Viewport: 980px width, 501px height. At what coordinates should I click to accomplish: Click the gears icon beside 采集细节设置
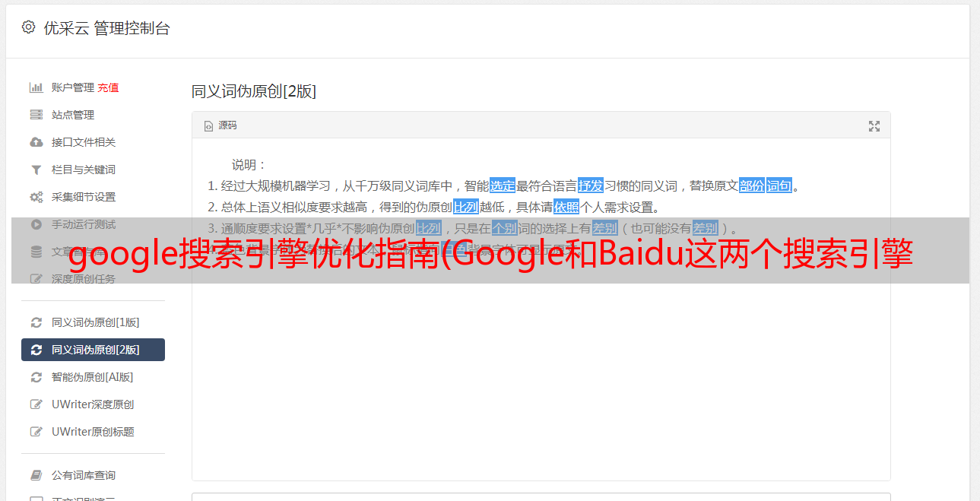coord(36,197)
